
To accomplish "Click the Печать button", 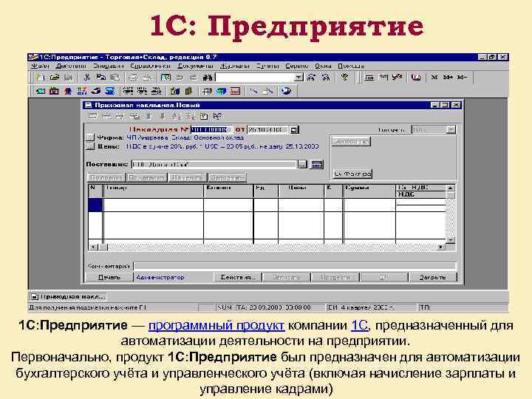I will [109, 277].
